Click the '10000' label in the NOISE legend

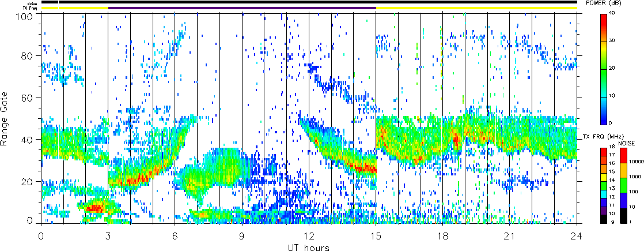637,162
